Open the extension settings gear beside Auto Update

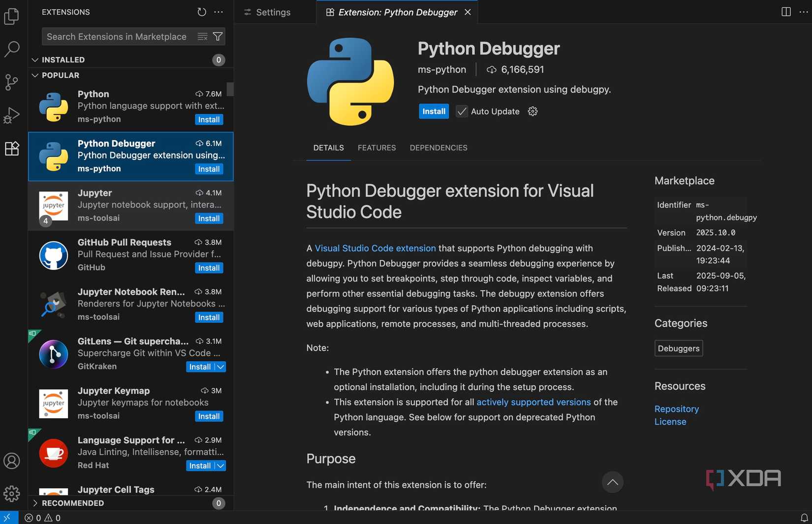point(532,111)
